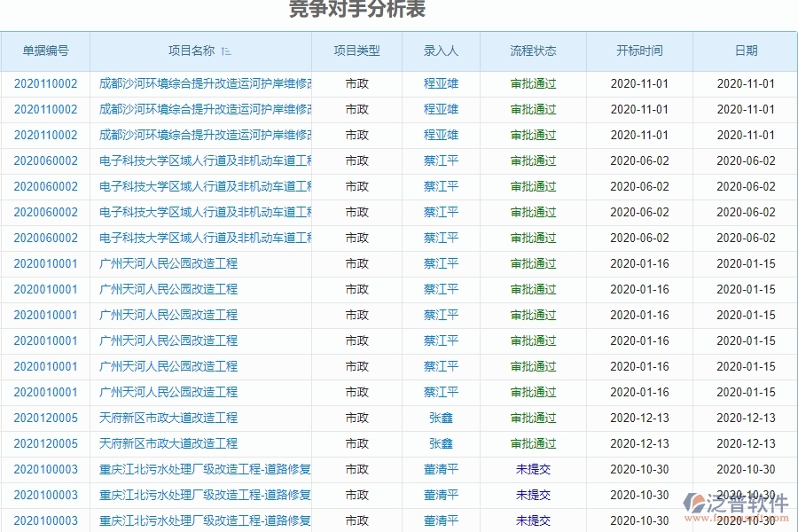Click entry person 张鑫 link

[x=441, y=418]
